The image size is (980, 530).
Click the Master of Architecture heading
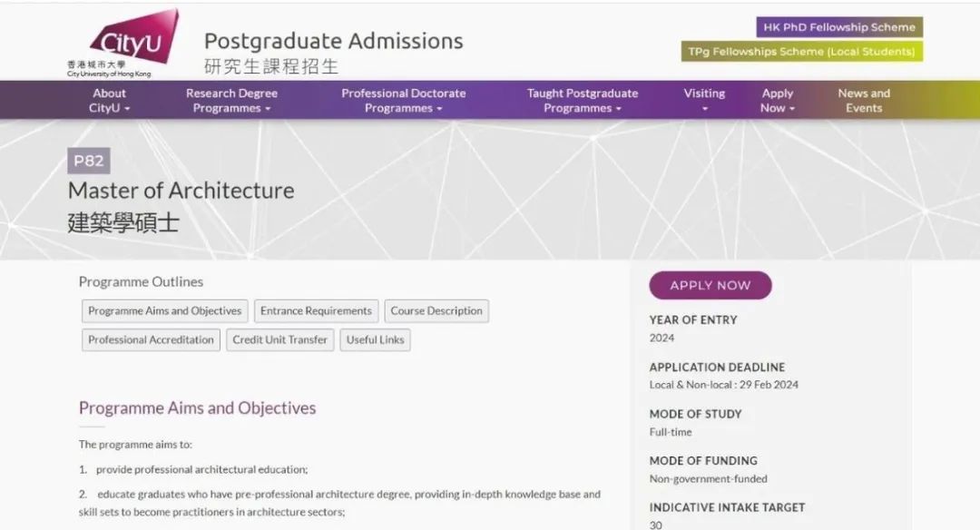tap(181, 191)
